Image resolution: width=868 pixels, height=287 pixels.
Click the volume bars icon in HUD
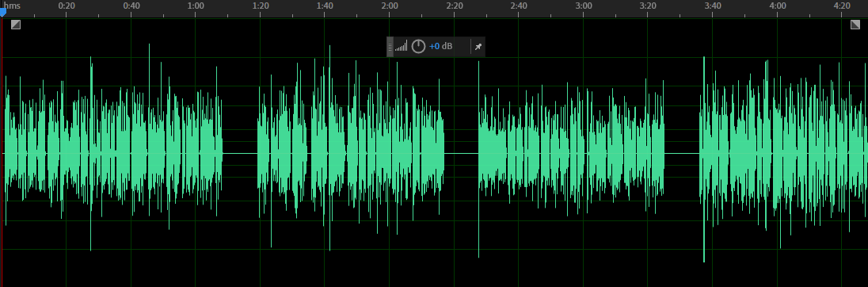pos(401,47)
